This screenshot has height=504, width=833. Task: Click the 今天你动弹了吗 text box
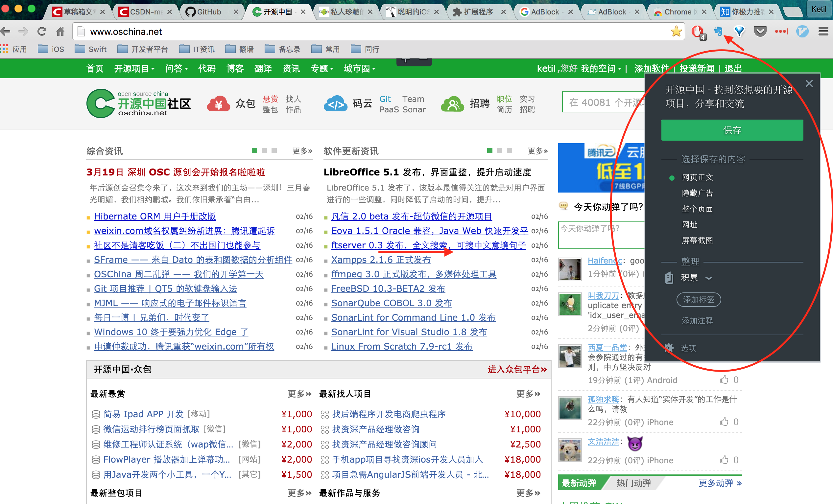coord(601,235)
